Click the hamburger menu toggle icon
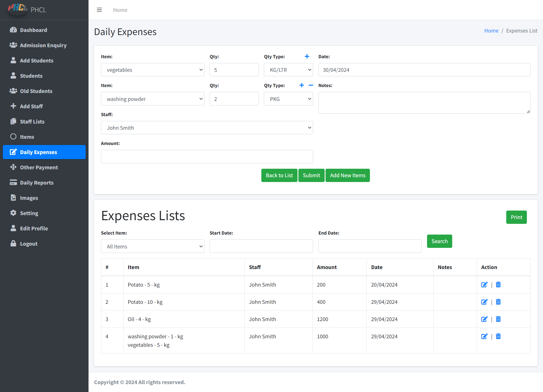The image size is (543, 392). point(99,10)
